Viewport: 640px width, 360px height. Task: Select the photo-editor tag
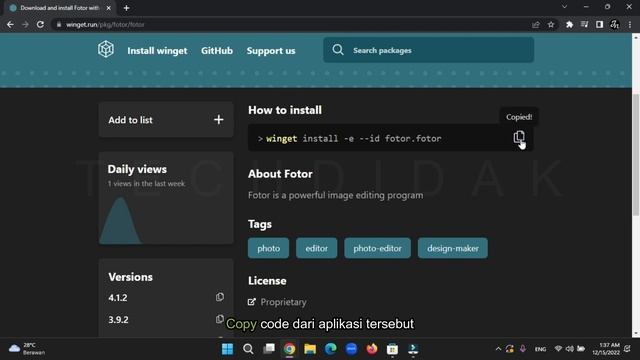(377, 248)
